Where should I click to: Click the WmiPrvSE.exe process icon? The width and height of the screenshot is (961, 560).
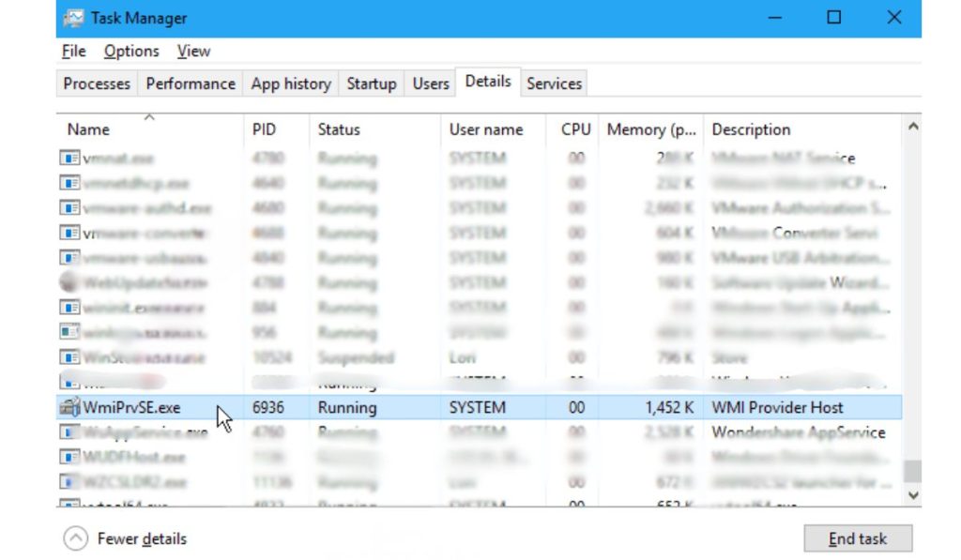tap(69, 407)
